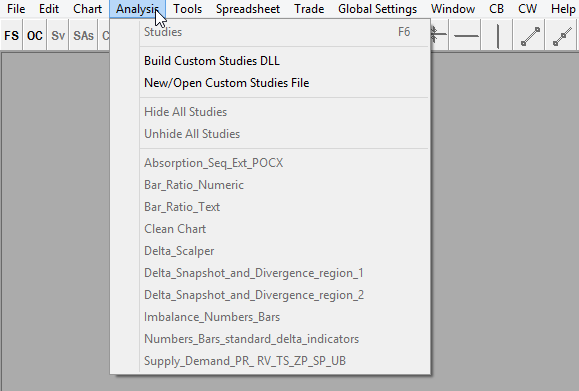This screenshot has height=391, width=579.
Task: Open the Tools menu
Action: pyautogui.click(x=188, y=8)
